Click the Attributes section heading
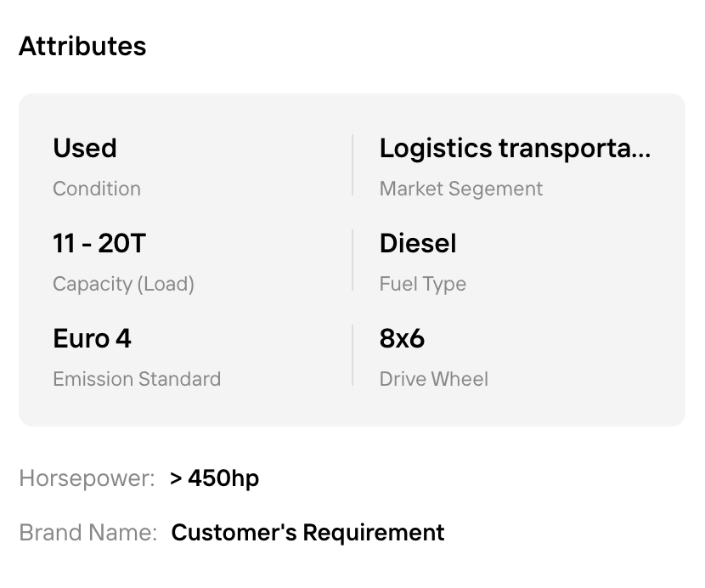705x588 pixels. (82, 46)
